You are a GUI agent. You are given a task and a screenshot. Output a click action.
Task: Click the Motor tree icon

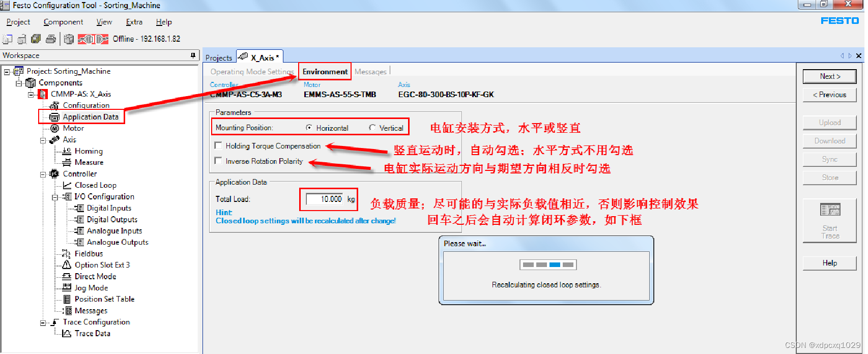[54, 128]
